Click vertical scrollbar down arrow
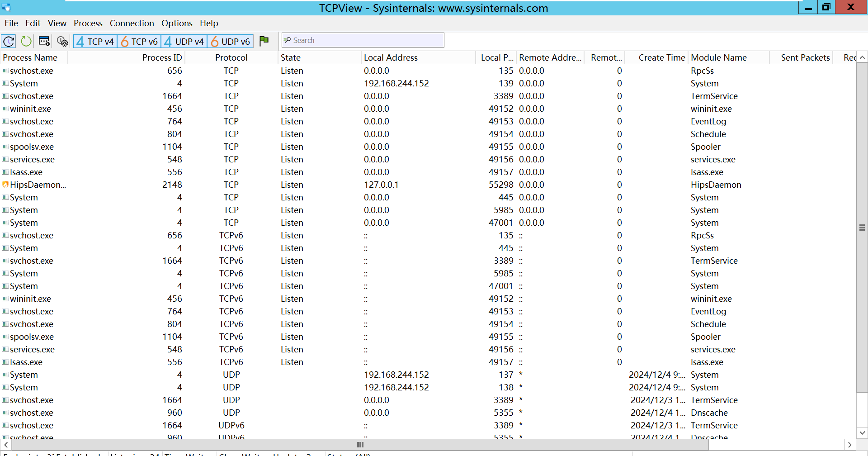The height and width of the screenshot is (456, 868). [x=862, y=432]
